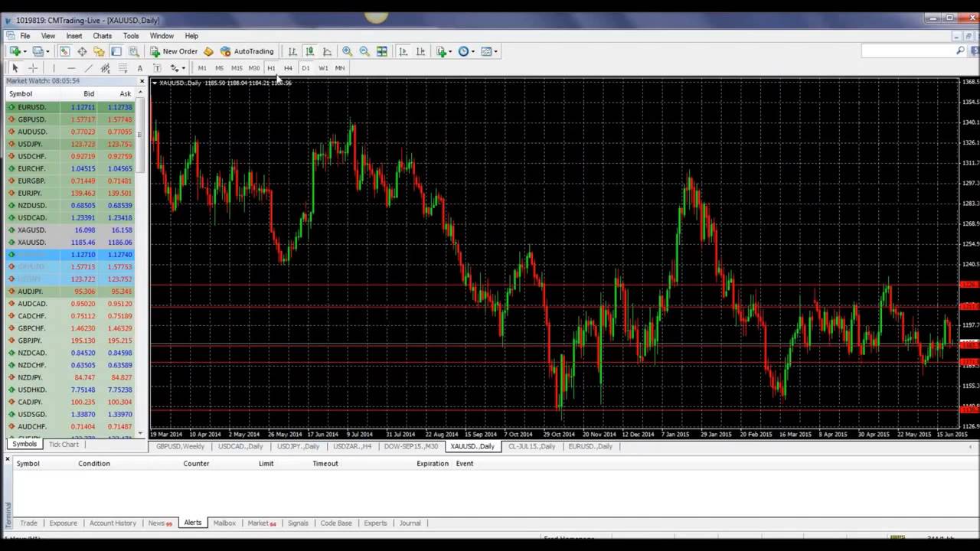This screenshot has height=551, width=980.
Task: Switch chart to bar chart style
Action: [x=292, y=51]
